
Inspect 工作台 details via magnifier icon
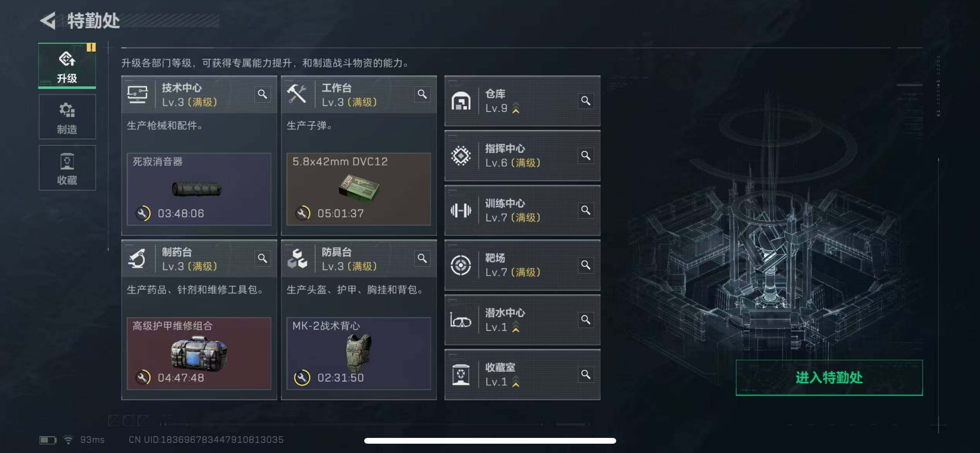[422, 94]
